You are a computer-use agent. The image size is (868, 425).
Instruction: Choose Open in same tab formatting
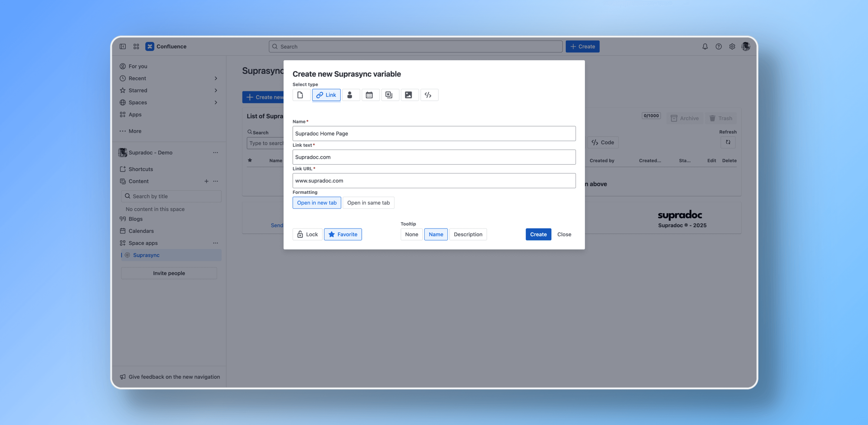[x=368, y=203]
